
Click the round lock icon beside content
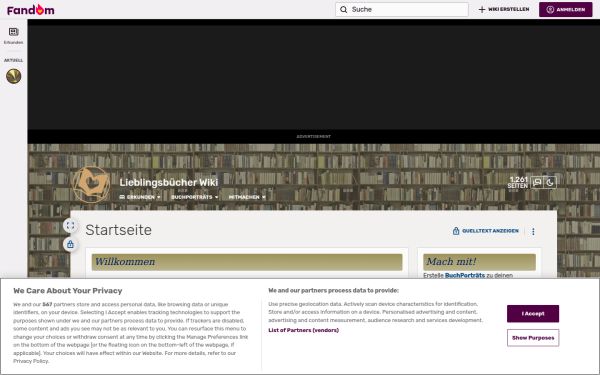point(70,244)
